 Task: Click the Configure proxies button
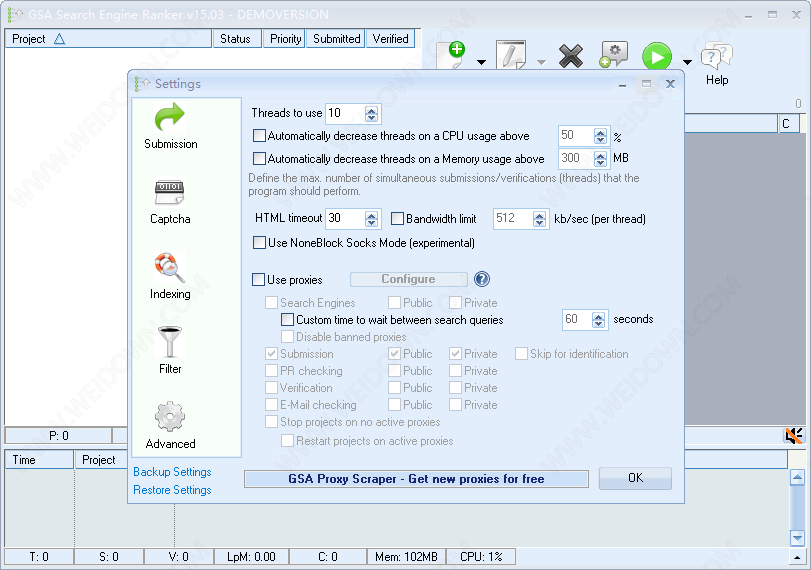point(409,279)
